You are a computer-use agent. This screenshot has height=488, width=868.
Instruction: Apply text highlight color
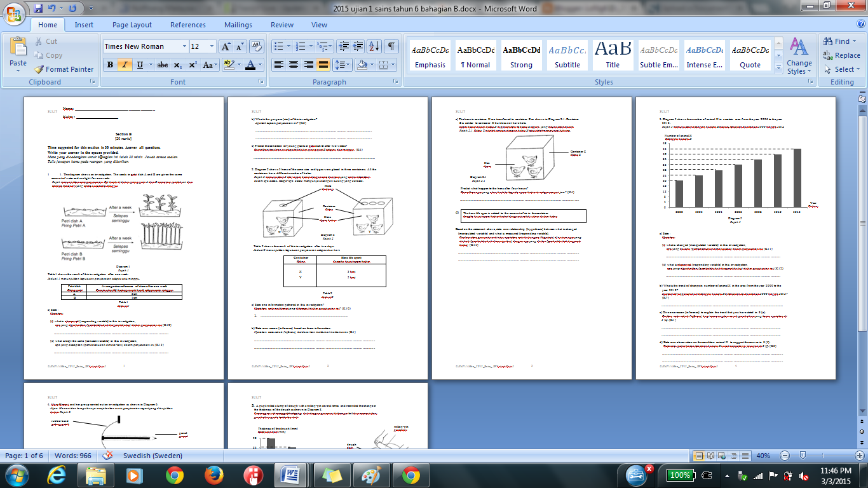[229, 65]
